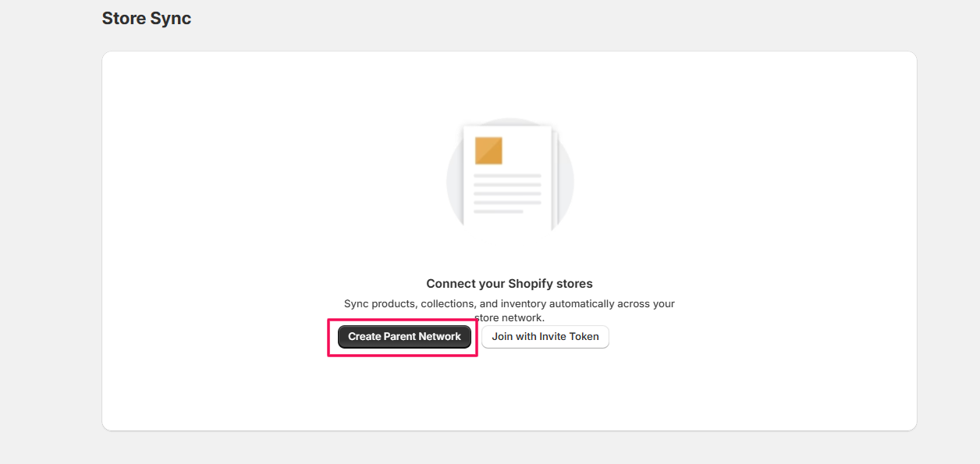Click the gray text lines in document illustration

[507, 193]
